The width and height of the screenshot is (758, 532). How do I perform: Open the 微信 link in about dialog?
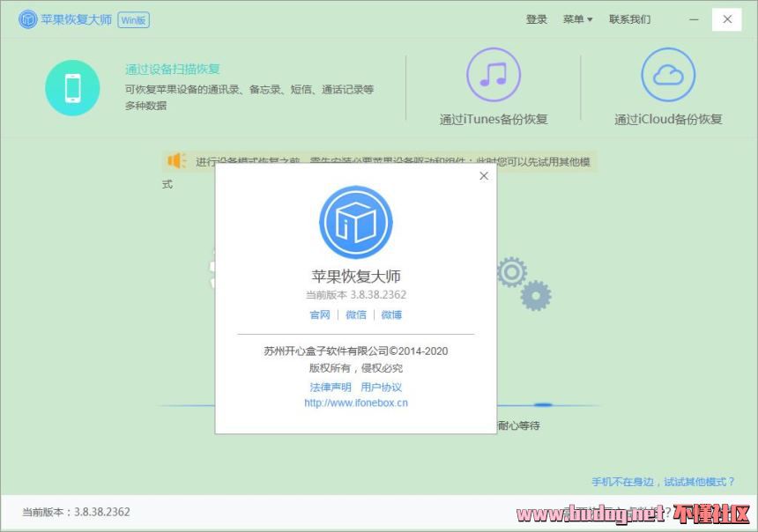tap(356, 315)
